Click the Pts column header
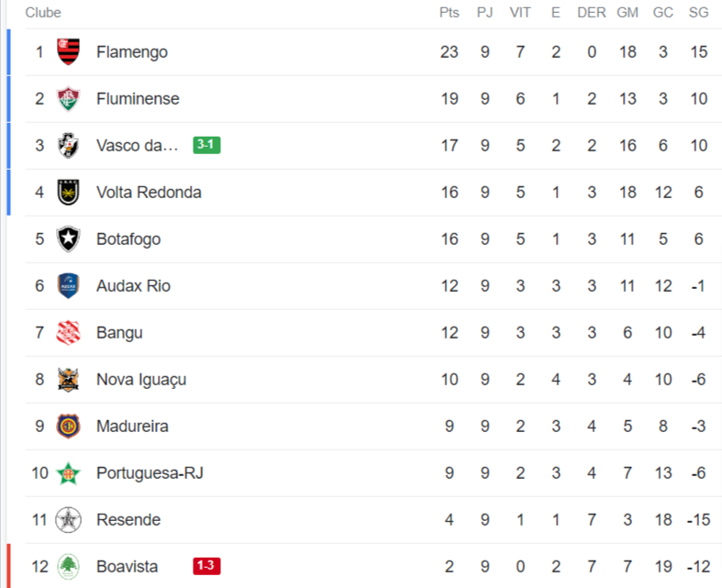This screenshot has width=722, height=588. click(x=449, y=13)
